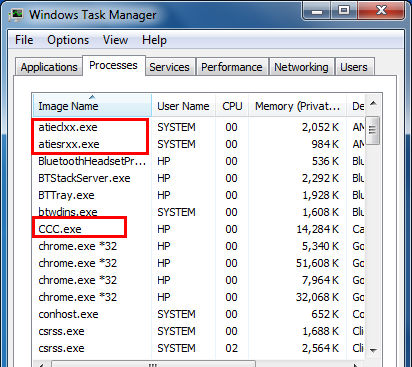This screenshot has height=367, width=412.
Task: Select the atieclxx.exe process row
Action: pos(199,127)
